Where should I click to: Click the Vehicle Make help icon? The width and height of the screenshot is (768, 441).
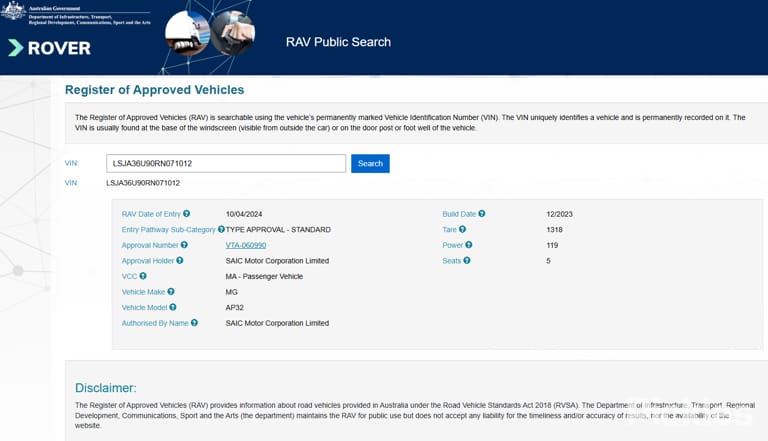point(171,292)
